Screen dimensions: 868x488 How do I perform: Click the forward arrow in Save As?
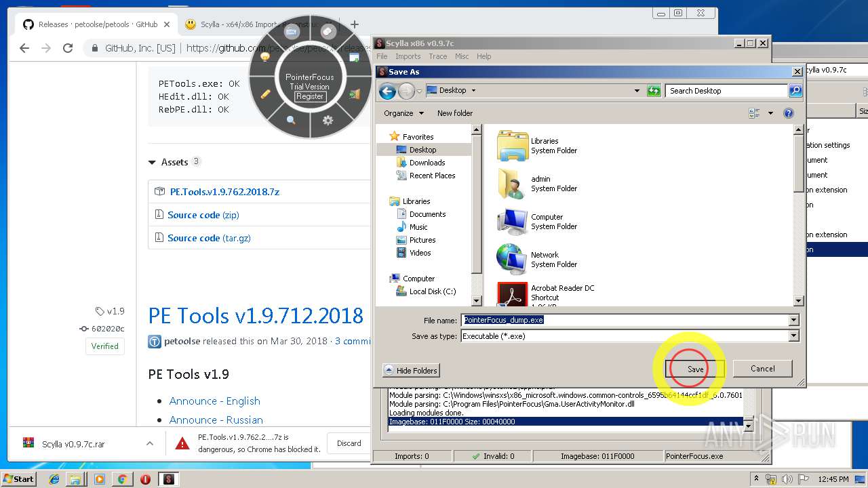coord(406,91)
